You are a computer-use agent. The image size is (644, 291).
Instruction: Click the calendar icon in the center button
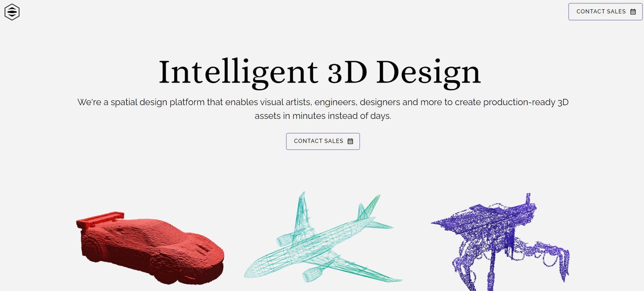350,141
